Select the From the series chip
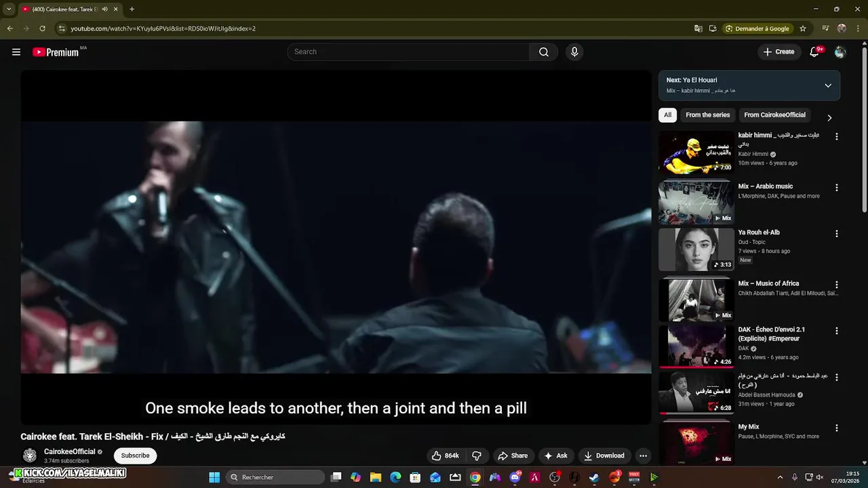The width and height of the screenshot is (868, 488). pos(708,115)
